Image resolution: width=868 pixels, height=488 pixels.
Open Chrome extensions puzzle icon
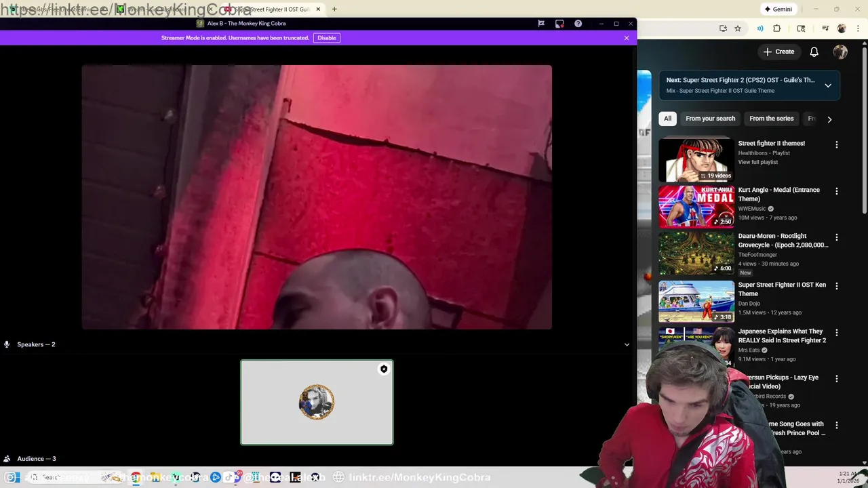[x=777, y=28]
